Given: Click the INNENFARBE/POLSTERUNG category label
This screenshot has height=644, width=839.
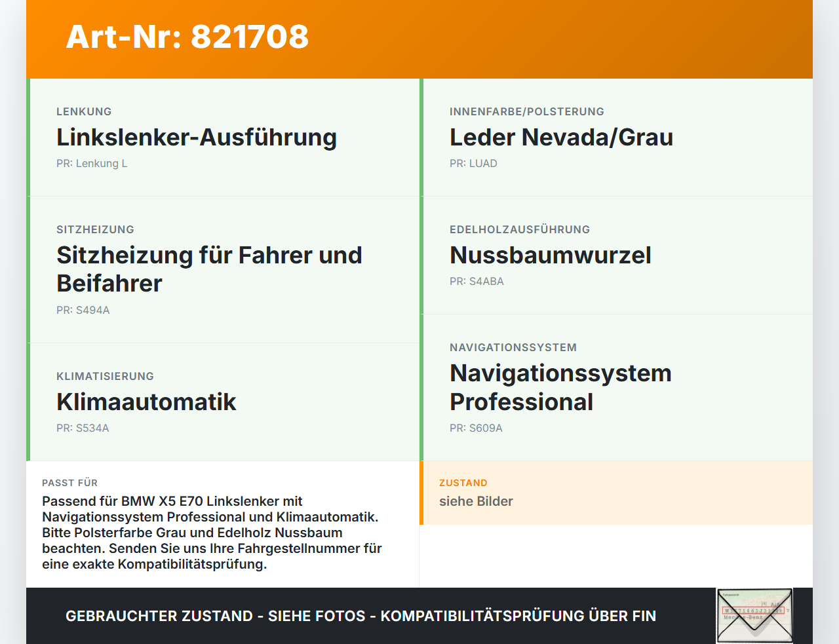Looking at the screenshot, I should tap(527, 111).
